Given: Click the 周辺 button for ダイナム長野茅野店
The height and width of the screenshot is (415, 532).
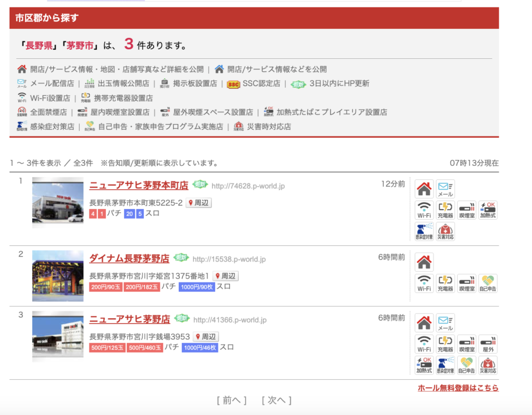Looking at the screenshot, I should [x=225, y=276].
